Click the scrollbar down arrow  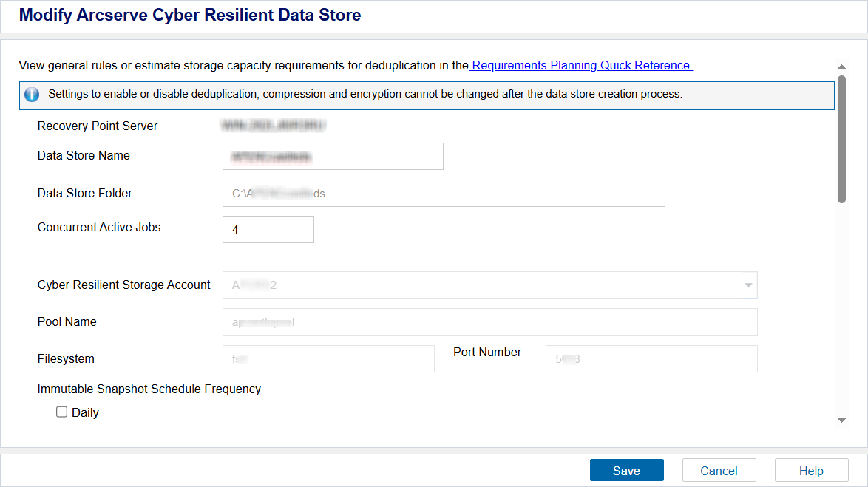point(841,420)
